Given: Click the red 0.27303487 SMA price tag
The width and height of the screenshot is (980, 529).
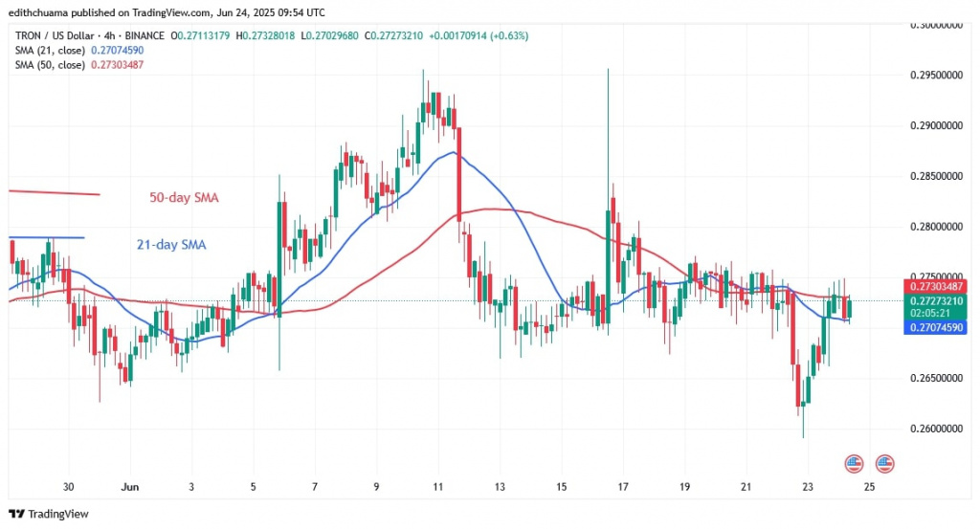Looking at the screenshot, I should (x=938, y=286).
